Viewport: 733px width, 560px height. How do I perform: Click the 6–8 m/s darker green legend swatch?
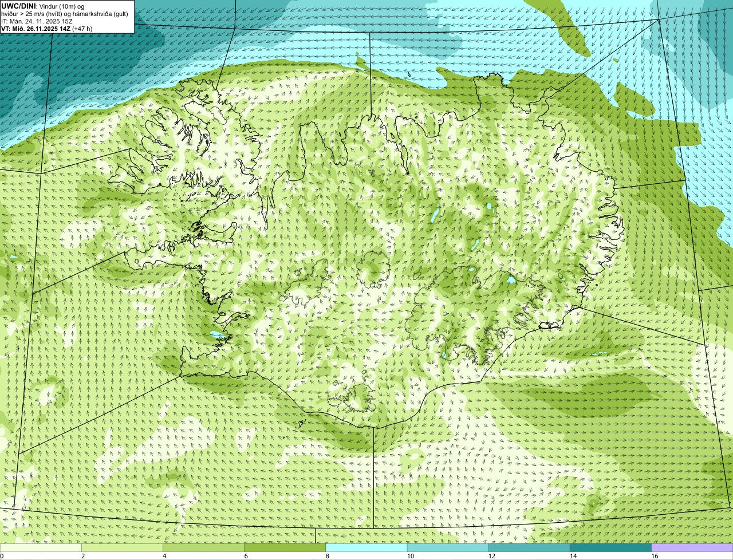[x=285, y=547]
